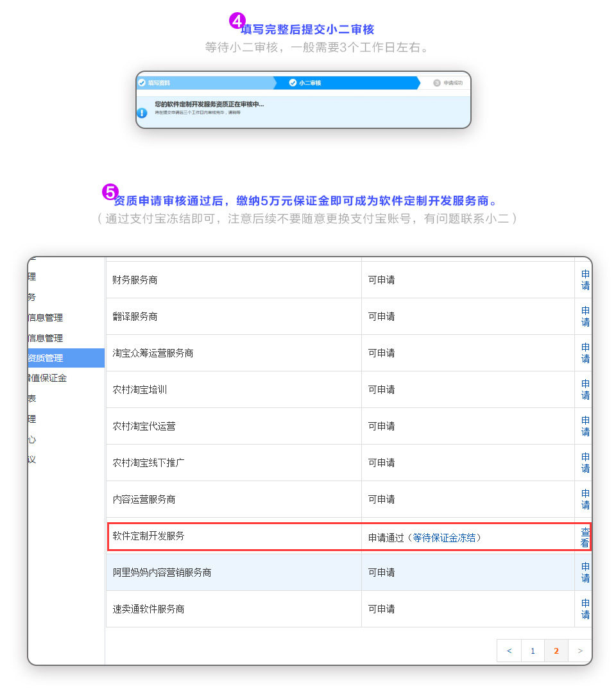Select 资质管理 in left sidebar

(66, 358)
